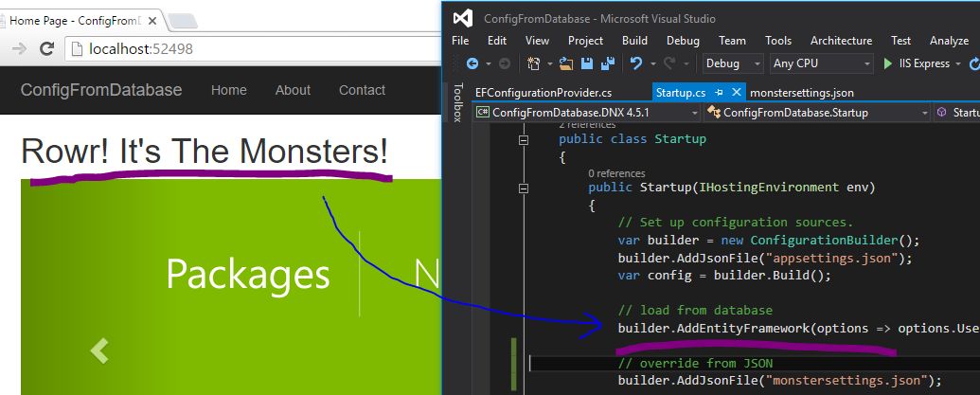This screenshot has width=980, height=395.
Task: Click the browser refresh icon after IIS Express
Action: click(974, 63)
